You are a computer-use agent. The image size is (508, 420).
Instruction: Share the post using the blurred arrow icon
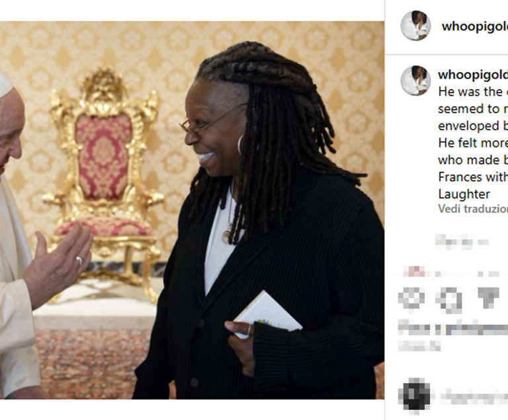[x=489, y=297]
